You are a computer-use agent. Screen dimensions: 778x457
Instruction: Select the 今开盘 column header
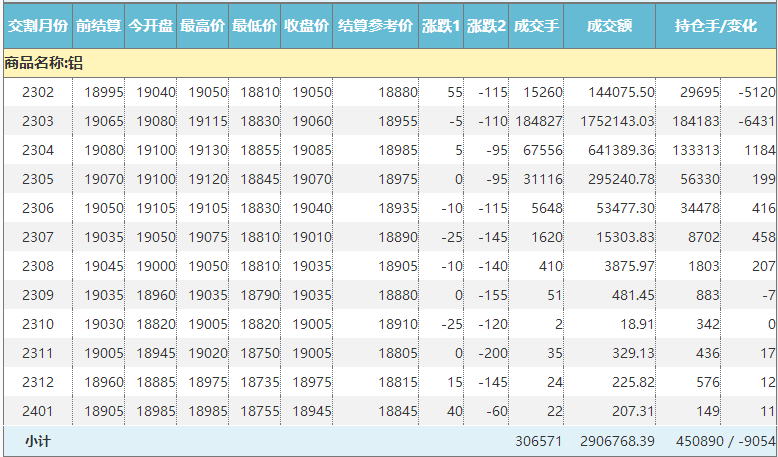pos(150,25)
